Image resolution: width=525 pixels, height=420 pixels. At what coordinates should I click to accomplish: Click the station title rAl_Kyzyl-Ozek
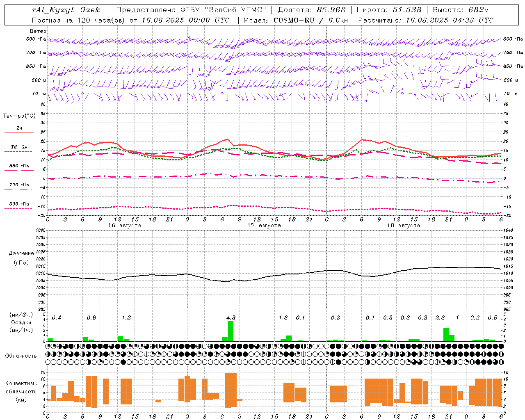pyautogui.click(x=66, y=10)
